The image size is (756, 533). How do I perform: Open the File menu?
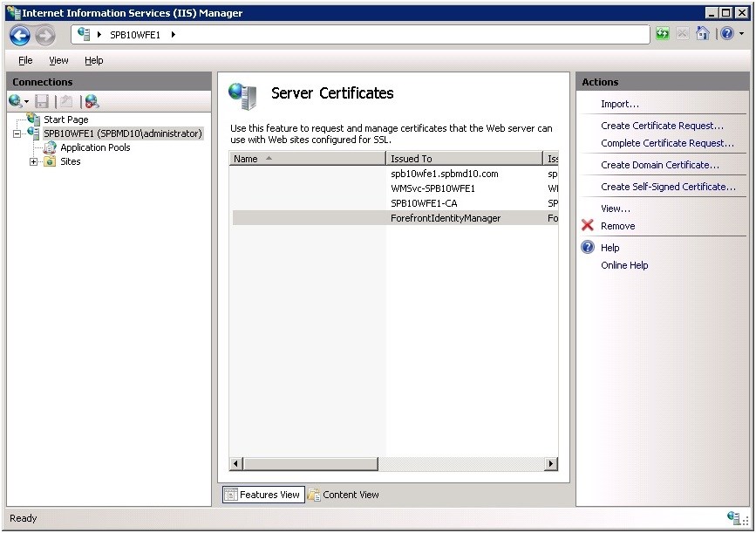click(25, 60)
